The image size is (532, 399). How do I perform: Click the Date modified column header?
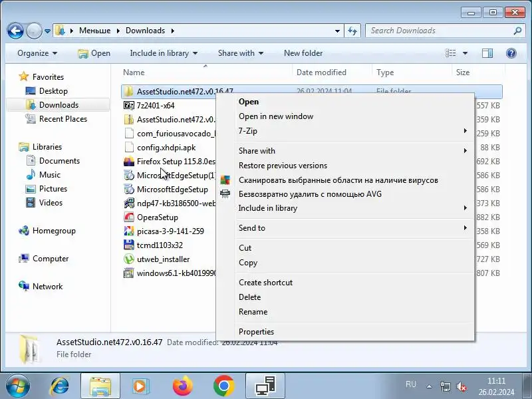click(x=332, y=72)
